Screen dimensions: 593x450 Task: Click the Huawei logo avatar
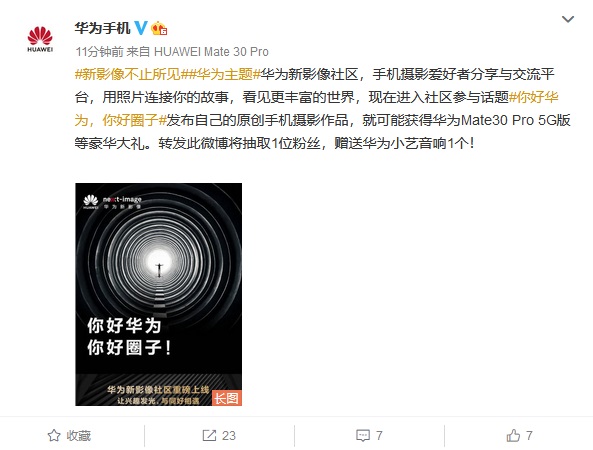click(40, 39)
